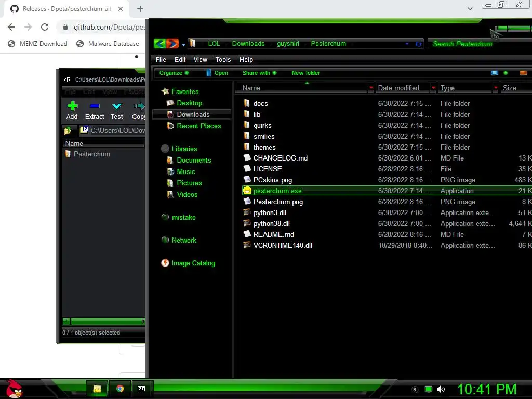The image size is (532, 399).
Task: Click volume speaker icon in system tray
Action: 441,389
